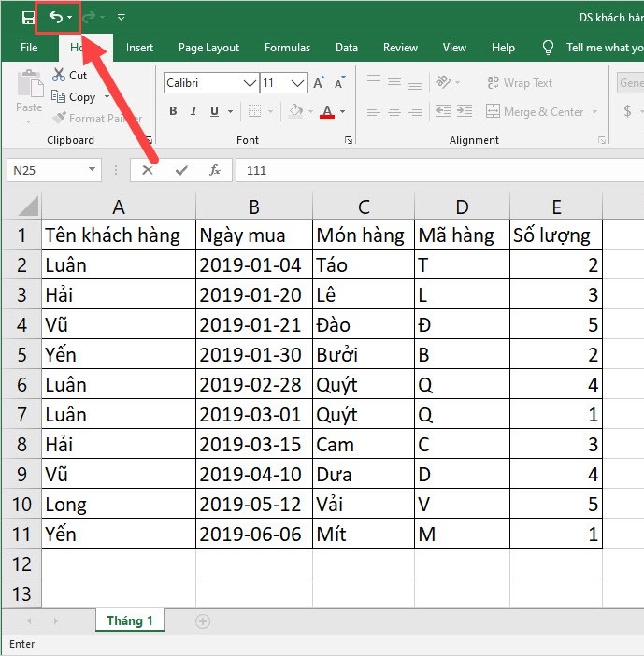
Task: Click the Borders icon
Action: [x=255, y=111]
